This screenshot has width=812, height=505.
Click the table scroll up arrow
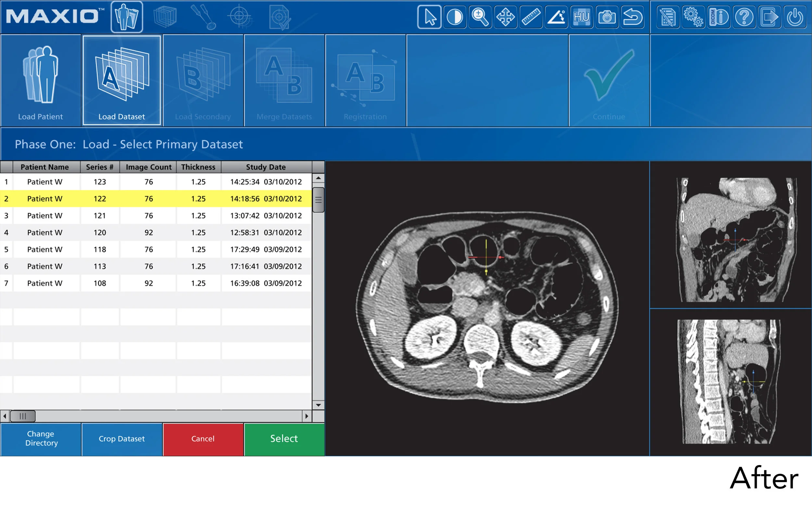pyautogui.click(x=318, y=178)
